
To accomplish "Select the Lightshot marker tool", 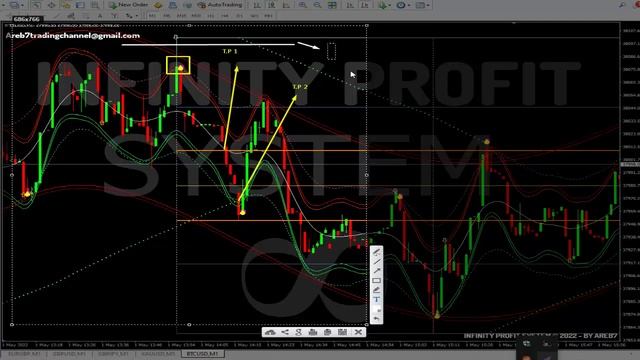I will 376,290.
